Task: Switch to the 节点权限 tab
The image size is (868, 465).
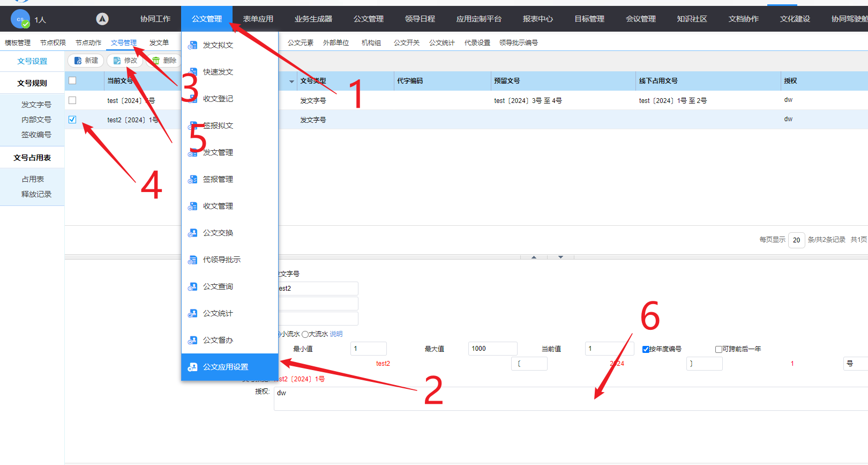Action: [53, 43]
